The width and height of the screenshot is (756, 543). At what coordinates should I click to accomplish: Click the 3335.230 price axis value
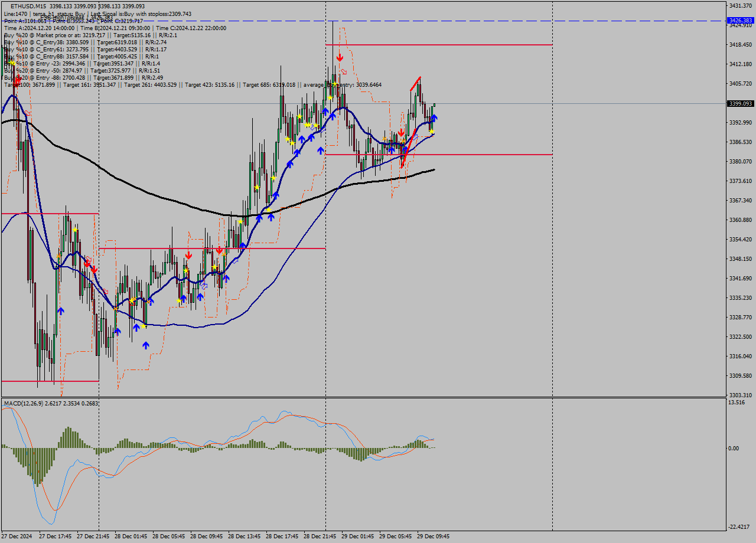[740, 297]
